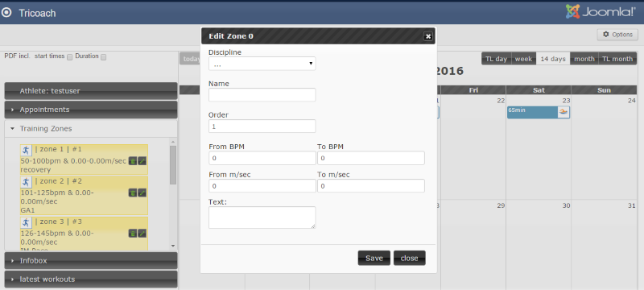
Task: Collapse the Training Zones panel
Action: [91, 129]
